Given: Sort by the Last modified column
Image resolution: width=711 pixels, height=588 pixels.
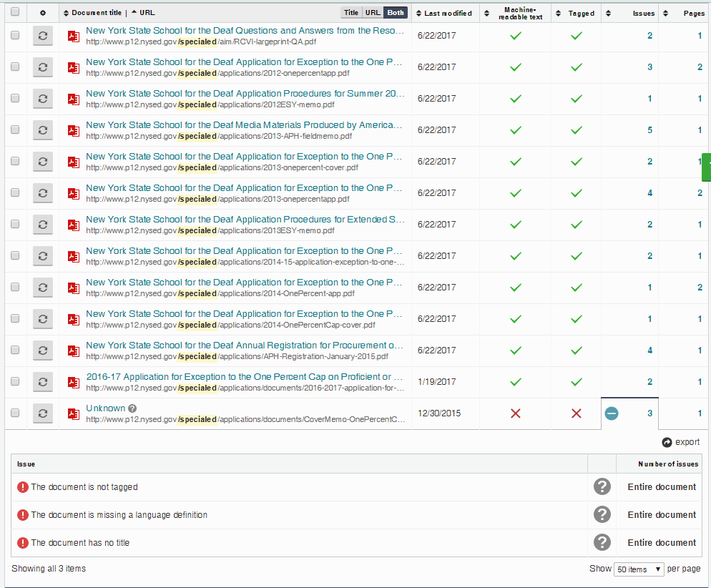Looking at the screenshot, I should 447,13.
